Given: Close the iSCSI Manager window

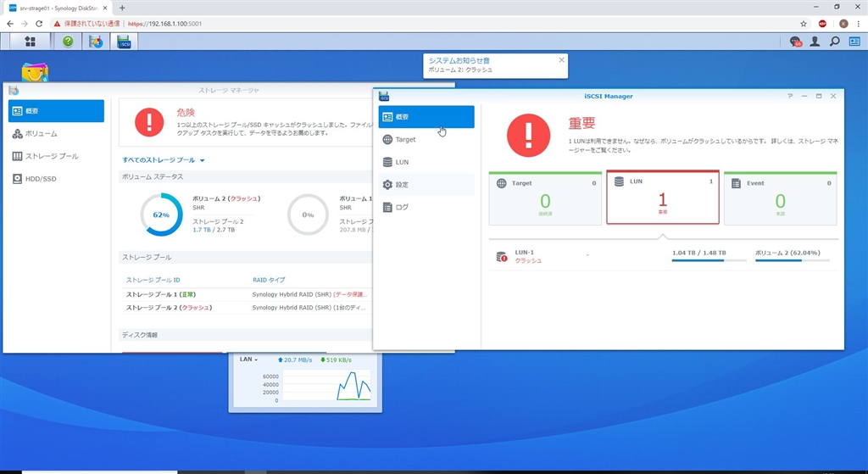Looking at the screenshot, I should tap(833, 96).
